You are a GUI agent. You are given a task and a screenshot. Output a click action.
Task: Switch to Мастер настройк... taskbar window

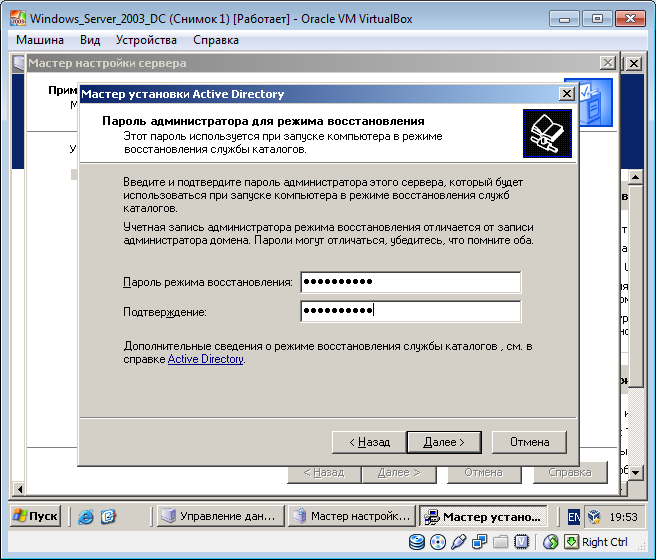tap(352, 516)
